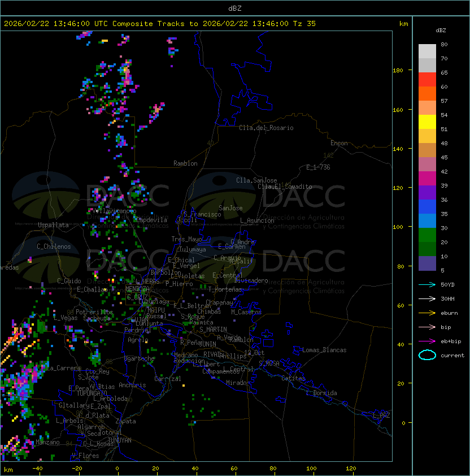
Task: Click the 'C_Chilenos' place label
Action: click(54, 246)
